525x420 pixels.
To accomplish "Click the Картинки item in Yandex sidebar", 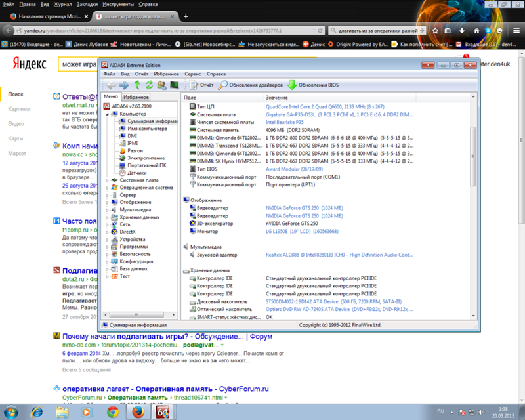I will tap(19, 109).
